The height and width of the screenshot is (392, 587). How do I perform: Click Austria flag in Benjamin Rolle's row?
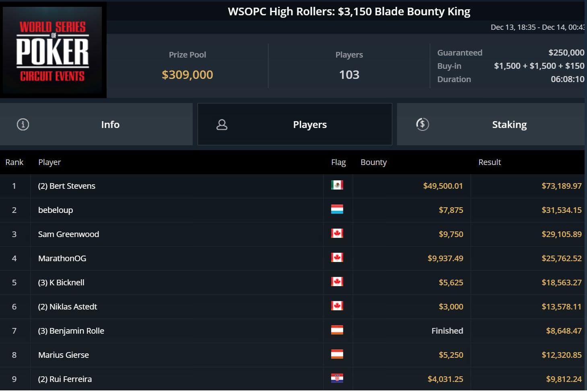(337, 330)
